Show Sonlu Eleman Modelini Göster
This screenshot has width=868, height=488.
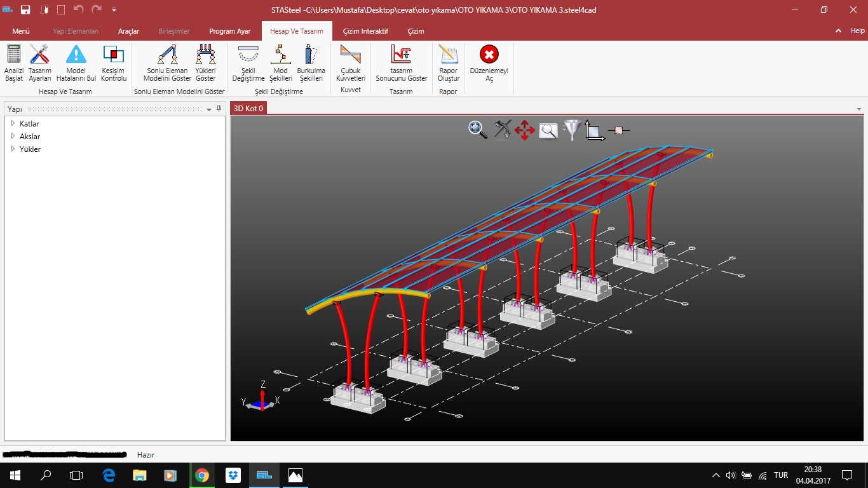click(167, 55)
